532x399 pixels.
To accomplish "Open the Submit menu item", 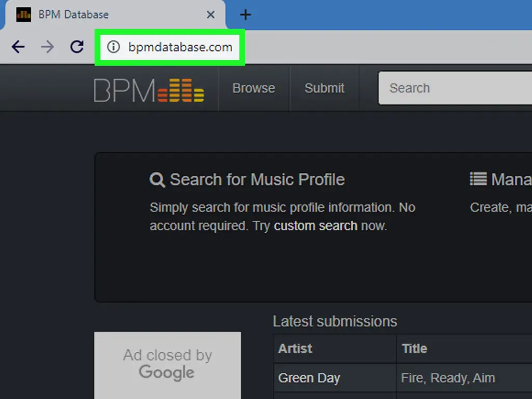I will (x=324, y=88).
